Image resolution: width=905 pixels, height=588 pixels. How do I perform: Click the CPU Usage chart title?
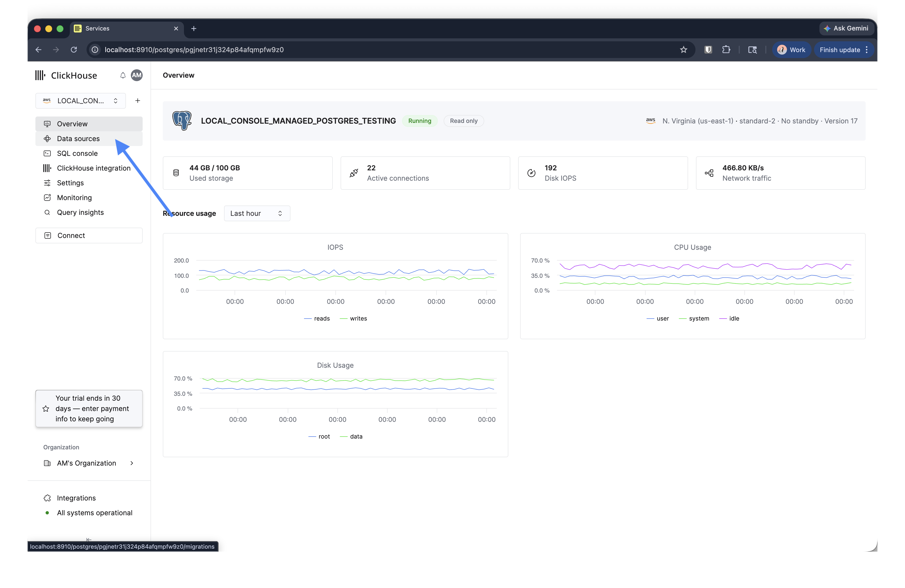693,248
